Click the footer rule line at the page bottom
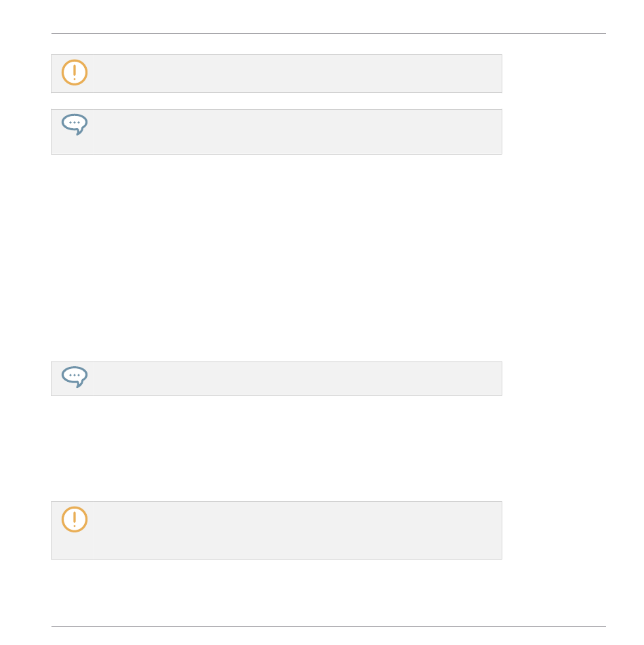 tap(329, 627)
